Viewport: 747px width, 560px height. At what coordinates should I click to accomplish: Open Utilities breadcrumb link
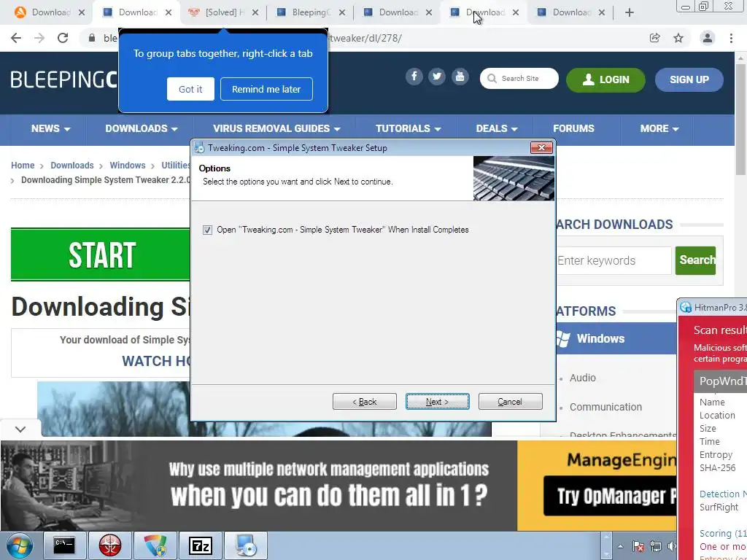(x=176, y=166)
